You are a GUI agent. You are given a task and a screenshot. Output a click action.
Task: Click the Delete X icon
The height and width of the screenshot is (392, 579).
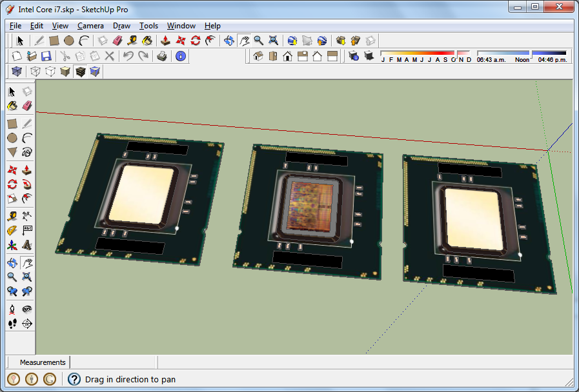[109, 56]
